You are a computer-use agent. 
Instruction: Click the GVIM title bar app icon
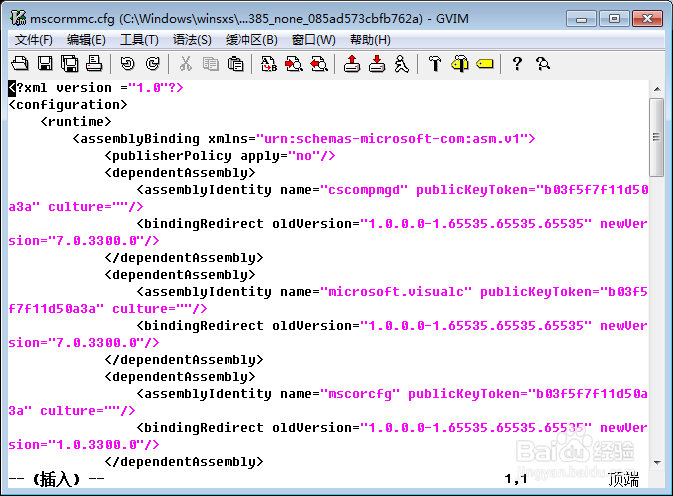(x=18, y=18)
